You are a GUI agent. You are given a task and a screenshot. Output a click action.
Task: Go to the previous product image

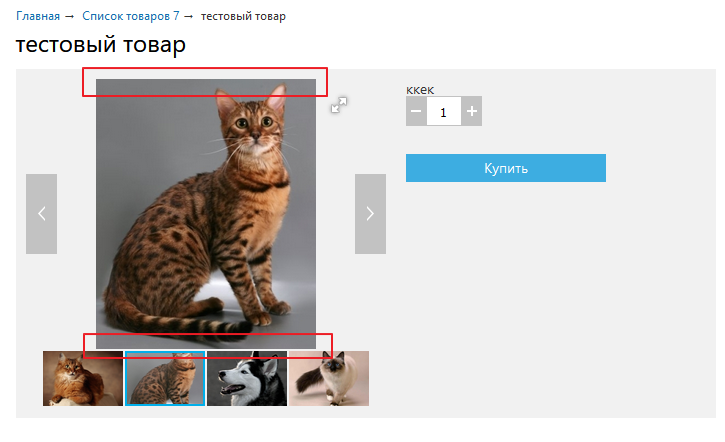(x=41, y=213)
